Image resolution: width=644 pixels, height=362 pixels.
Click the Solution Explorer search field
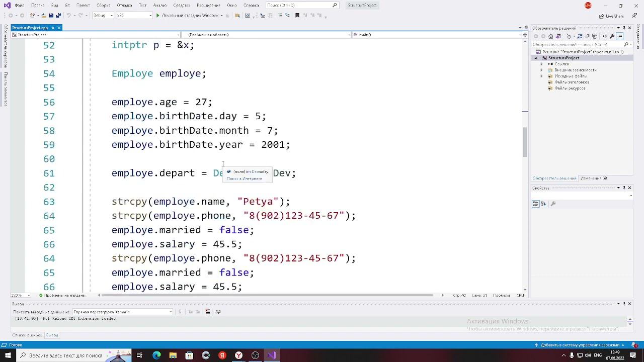[x=583, y=44]
